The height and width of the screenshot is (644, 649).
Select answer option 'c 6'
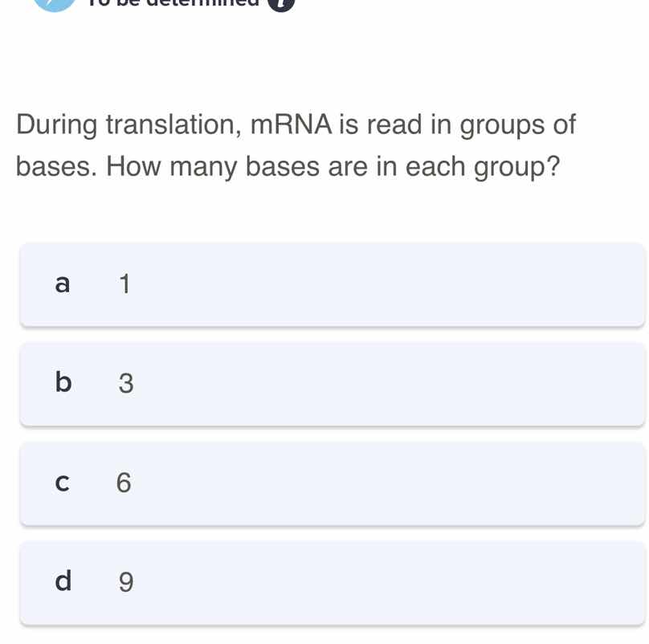pos(333,483)
